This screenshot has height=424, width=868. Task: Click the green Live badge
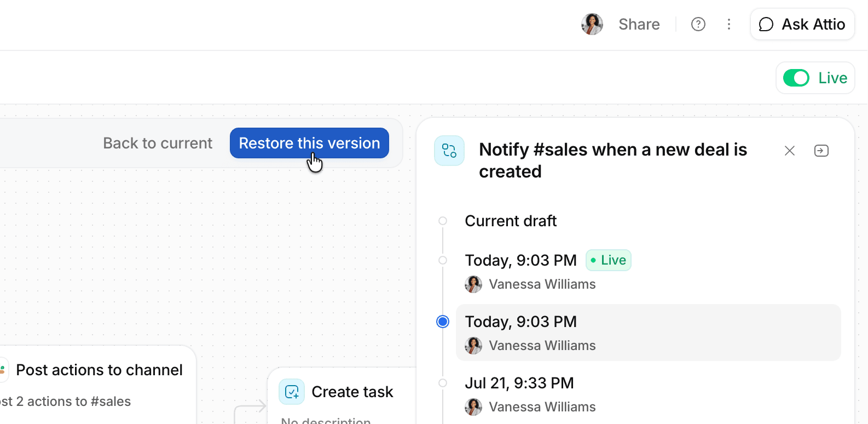(x=608, y=260)
